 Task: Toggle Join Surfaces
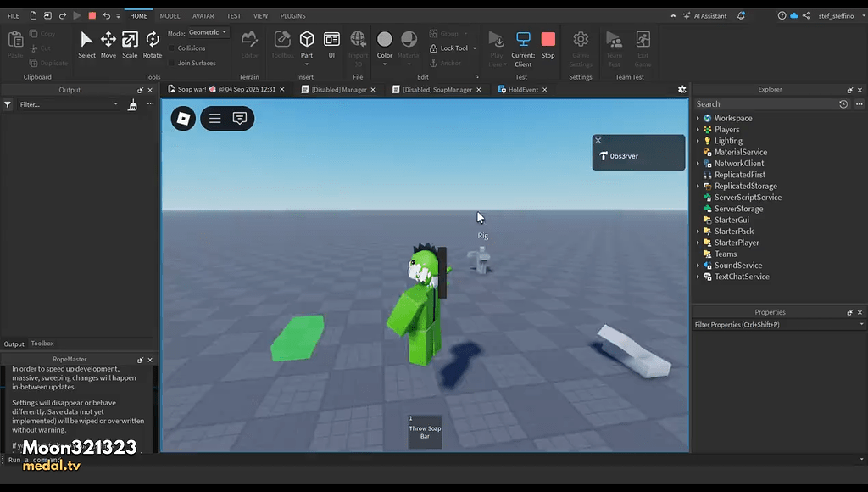click(173, 63)
